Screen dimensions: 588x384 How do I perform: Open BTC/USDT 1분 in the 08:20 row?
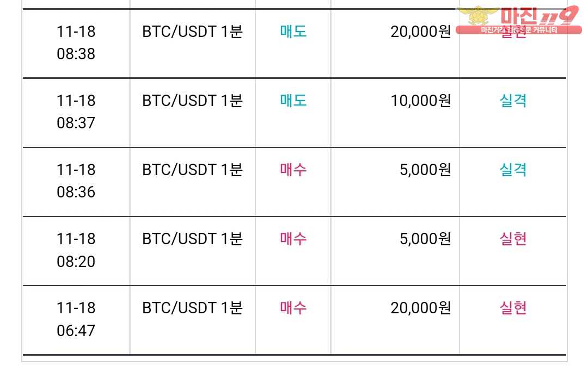[192, 239]
